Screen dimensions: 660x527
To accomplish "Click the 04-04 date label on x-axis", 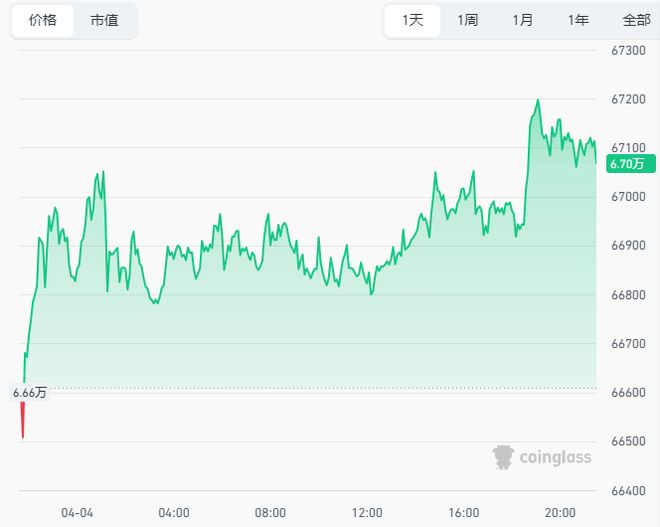I will click(x=77, y=512).
